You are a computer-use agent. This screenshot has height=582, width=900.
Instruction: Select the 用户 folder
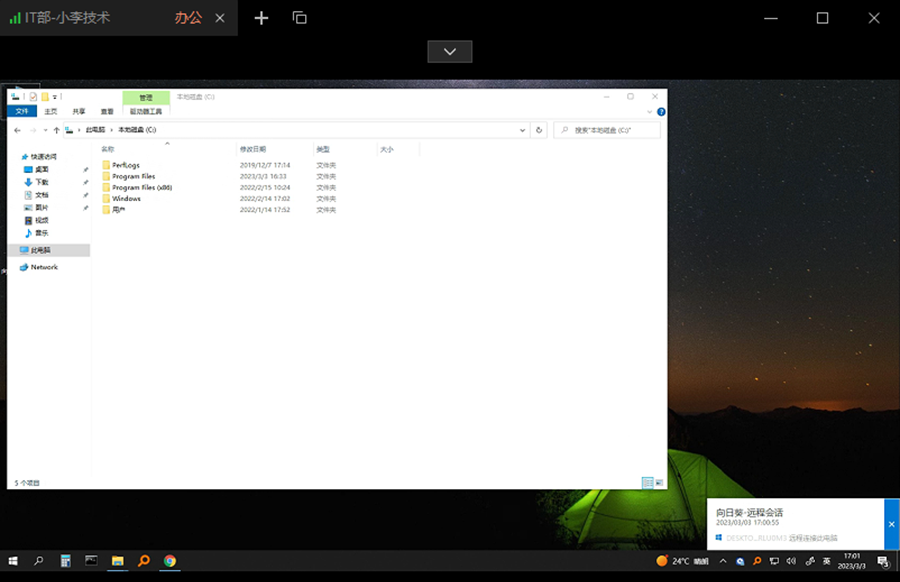(119, 209)
